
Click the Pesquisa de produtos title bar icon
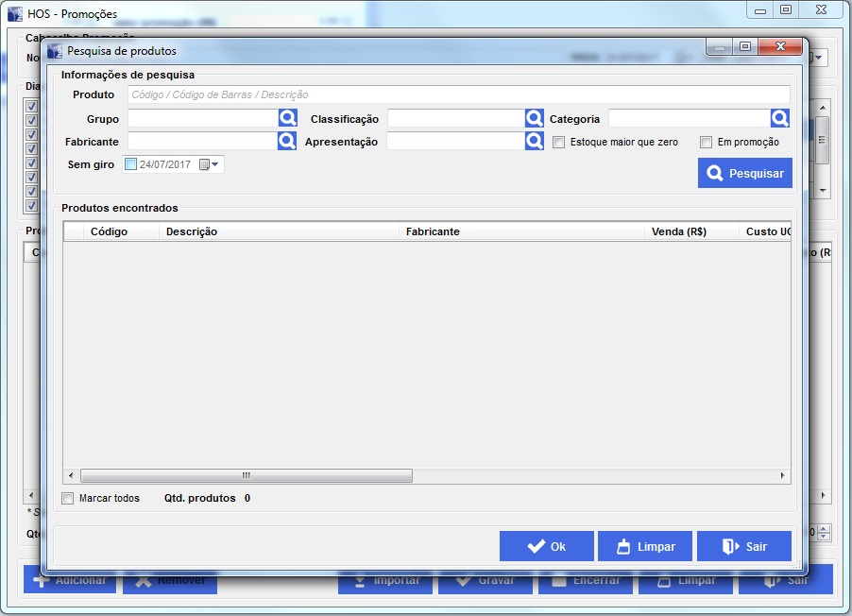55,51
